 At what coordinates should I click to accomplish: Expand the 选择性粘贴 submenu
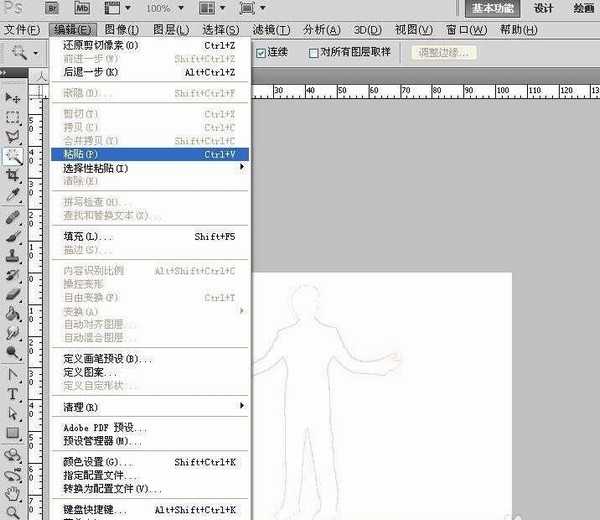150,168
